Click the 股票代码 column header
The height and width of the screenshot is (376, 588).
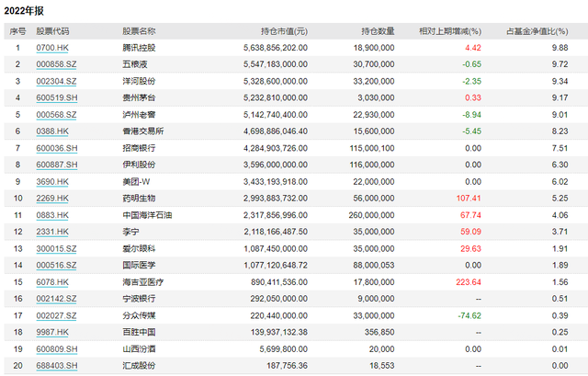(x=52, y=31)
